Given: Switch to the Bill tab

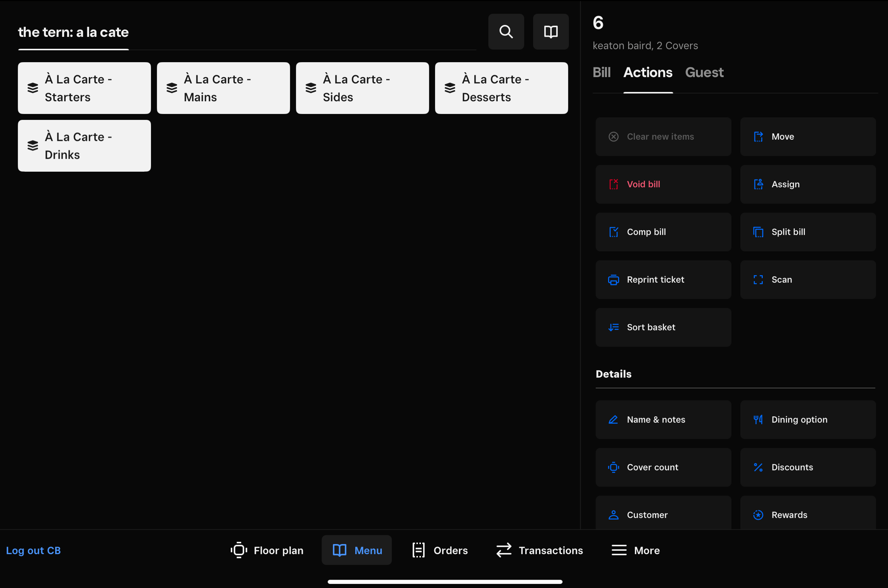Looking at the screenshot, I should [x=602, y=72].
